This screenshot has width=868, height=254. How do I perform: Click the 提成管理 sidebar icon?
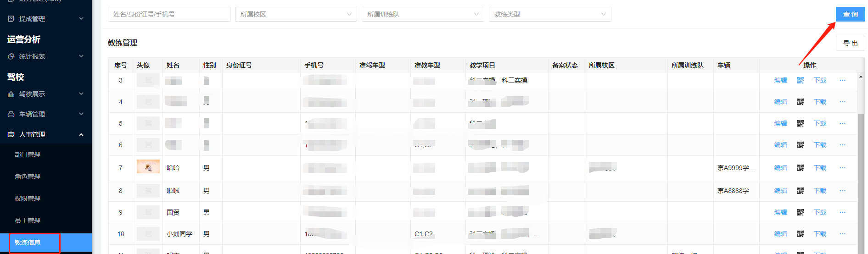pos(11,19)
